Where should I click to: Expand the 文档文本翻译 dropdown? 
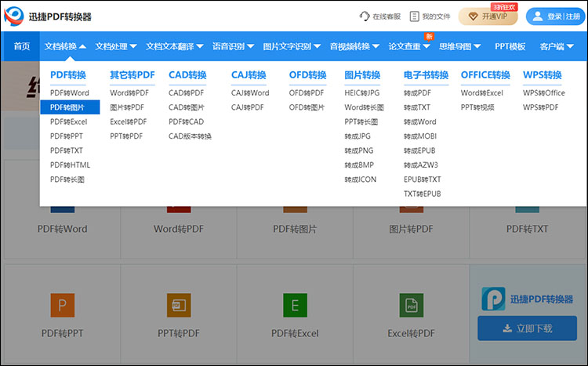coord(174,46)
